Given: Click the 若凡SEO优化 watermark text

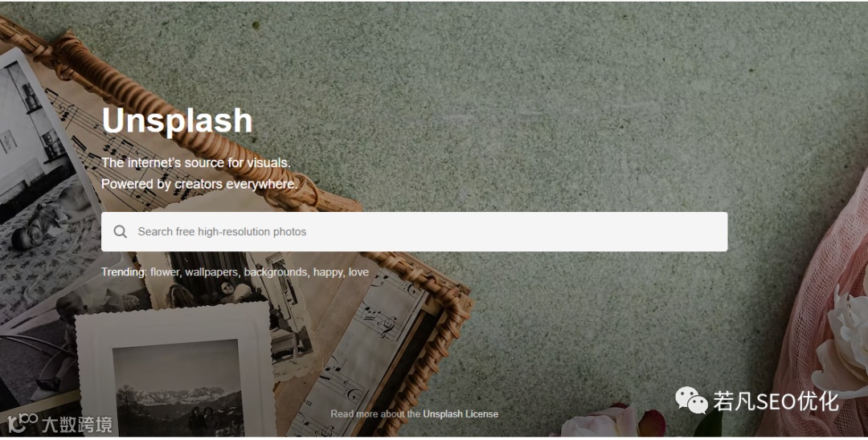Looking at the screenshot, I should [776, 401].
